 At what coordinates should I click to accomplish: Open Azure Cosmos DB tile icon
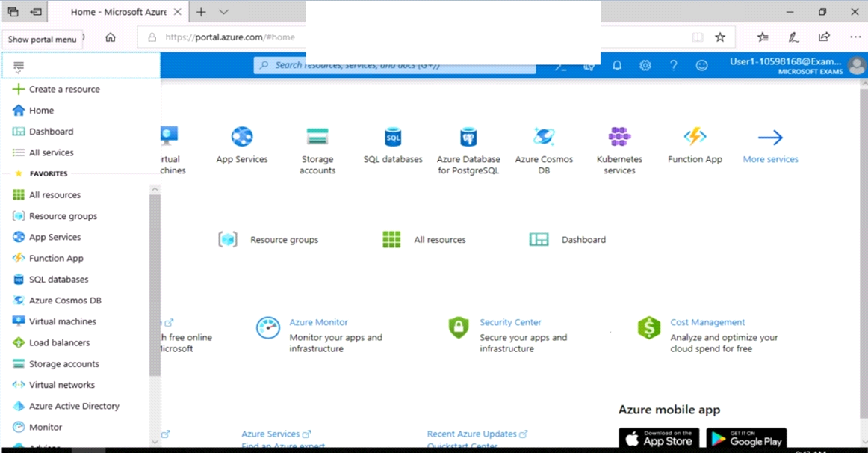(544, 136)
